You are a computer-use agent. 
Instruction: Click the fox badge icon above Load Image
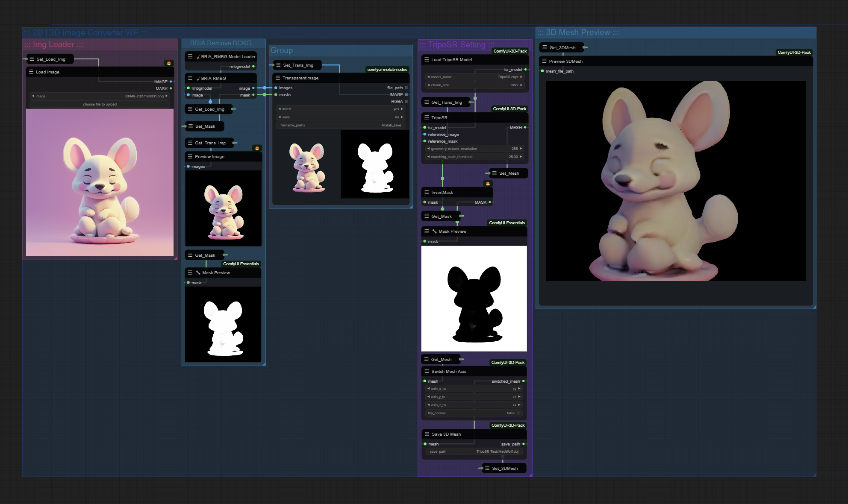point(169,63)
